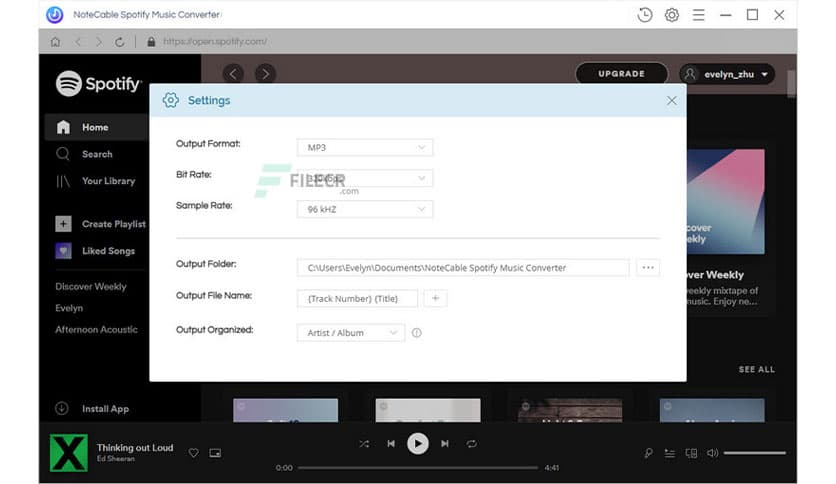The width and height of the screenshot is (836, 484).
Task: Open NoteCable settings gear in title bar
Action: (672, 15)
